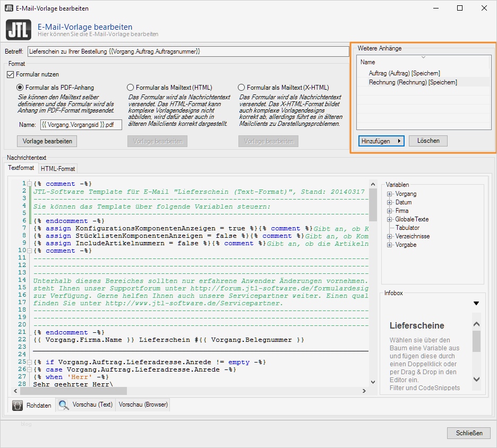
Task: Expand the Vorgang variables node
Action: (x=390, y=194)
